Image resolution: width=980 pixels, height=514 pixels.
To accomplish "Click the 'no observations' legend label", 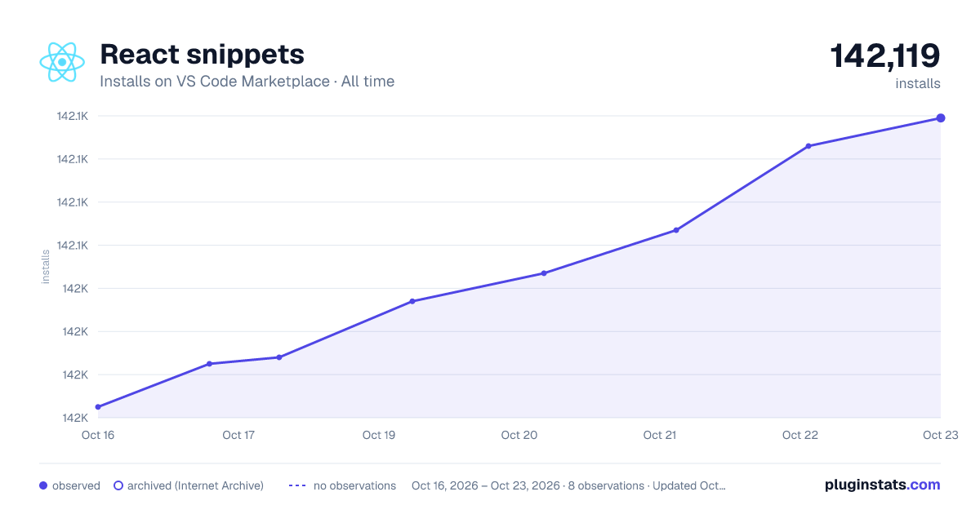I will tap(354, 485).
